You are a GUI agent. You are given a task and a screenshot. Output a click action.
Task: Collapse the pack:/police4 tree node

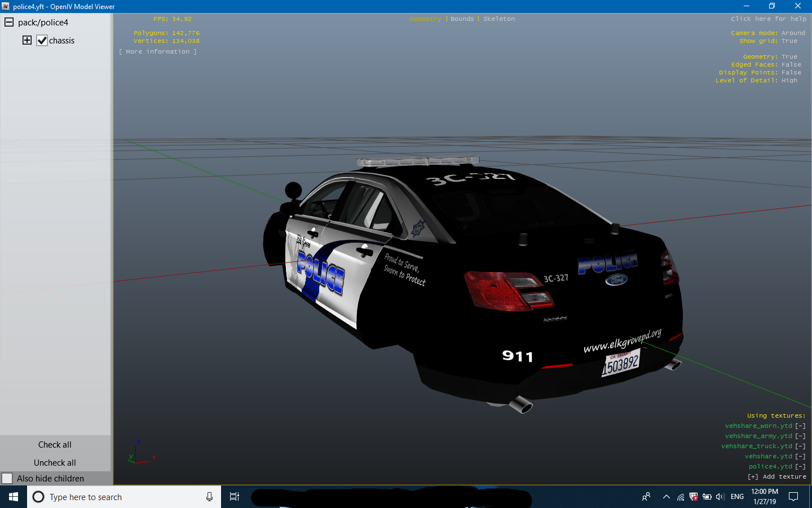(9, 23)
